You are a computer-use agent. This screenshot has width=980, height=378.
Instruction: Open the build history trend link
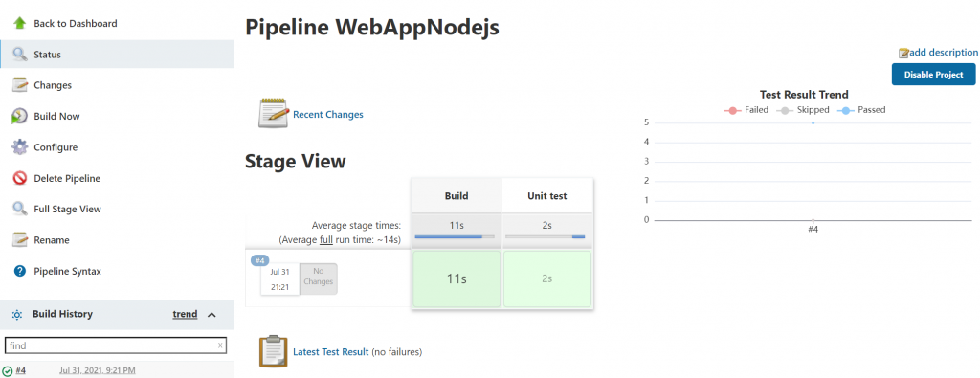pos(185,314)
